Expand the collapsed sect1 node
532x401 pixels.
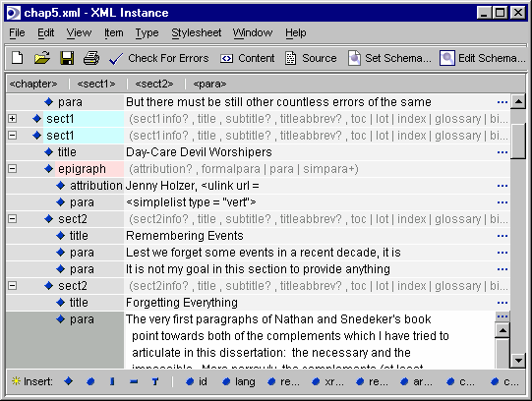click(12, 119)
